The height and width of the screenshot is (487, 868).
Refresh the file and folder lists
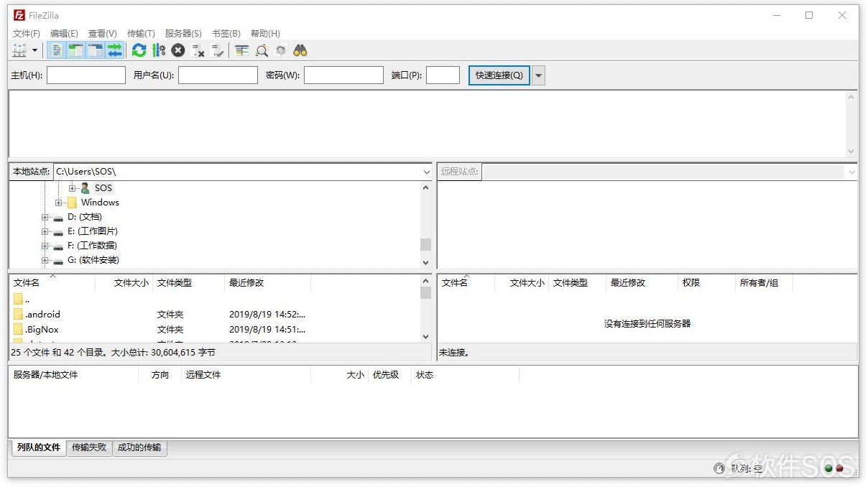coord(139,50)
